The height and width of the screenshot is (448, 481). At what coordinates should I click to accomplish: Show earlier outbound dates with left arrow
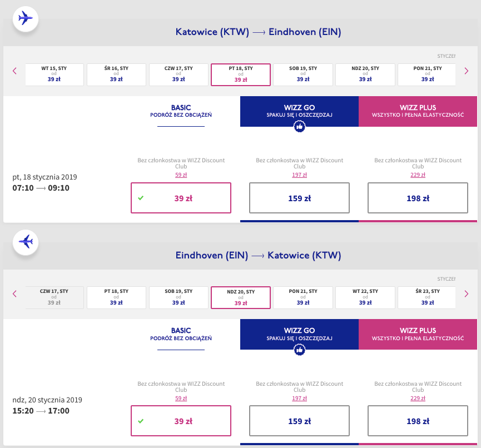[15, 71]
